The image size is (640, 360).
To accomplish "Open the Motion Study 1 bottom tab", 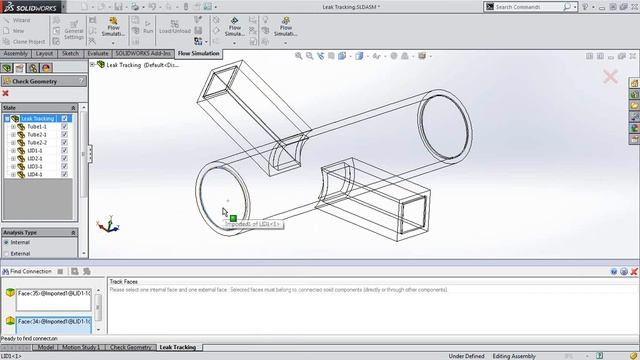I will click(81, 347).
